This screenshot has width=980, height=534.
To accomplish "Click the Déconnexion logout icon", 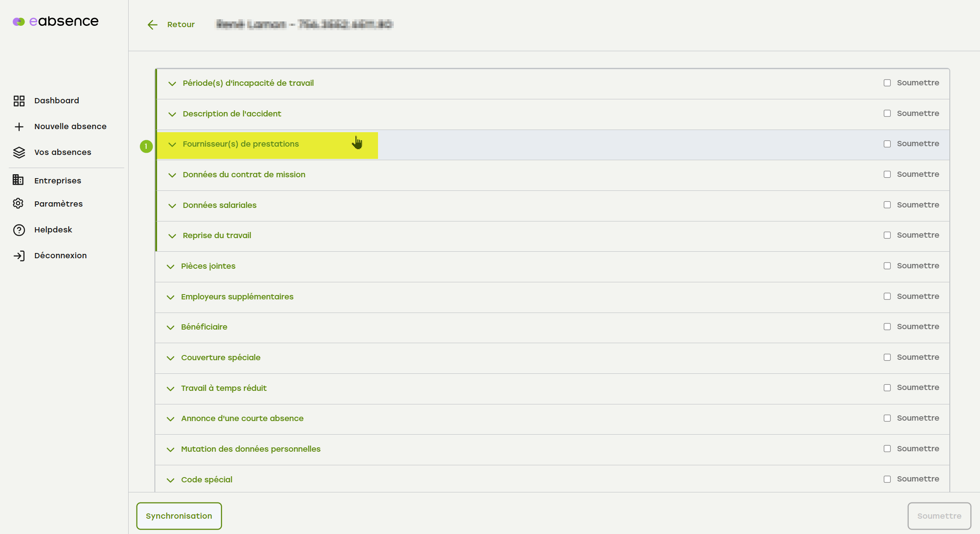I will (19, 256).
